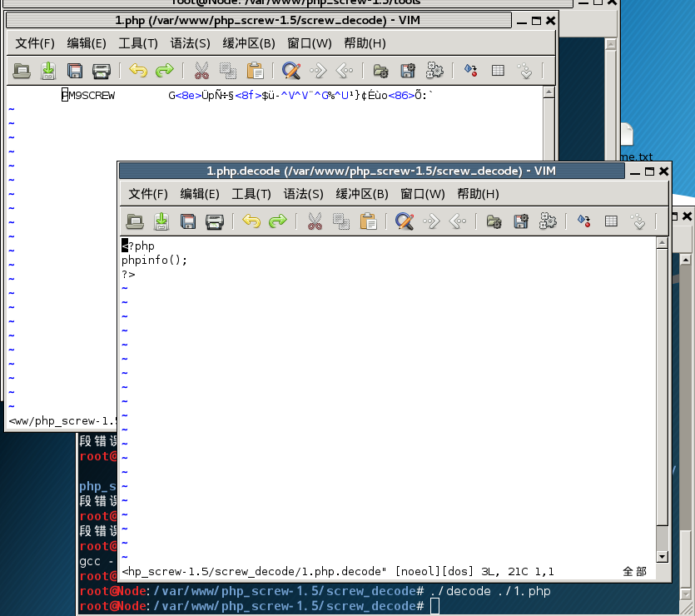Click Redo arrow in 1.php.decode toolbar
The image size is (695, 616).
(x=278, y=221)
